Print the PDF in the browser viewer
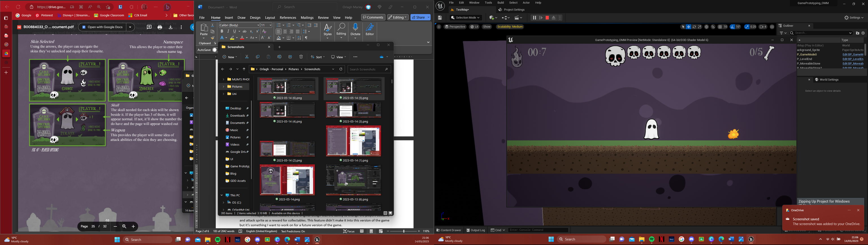Image resolution: width=868 pixels, height=245 pixels. pyautogui.click(x=160, y=27)
